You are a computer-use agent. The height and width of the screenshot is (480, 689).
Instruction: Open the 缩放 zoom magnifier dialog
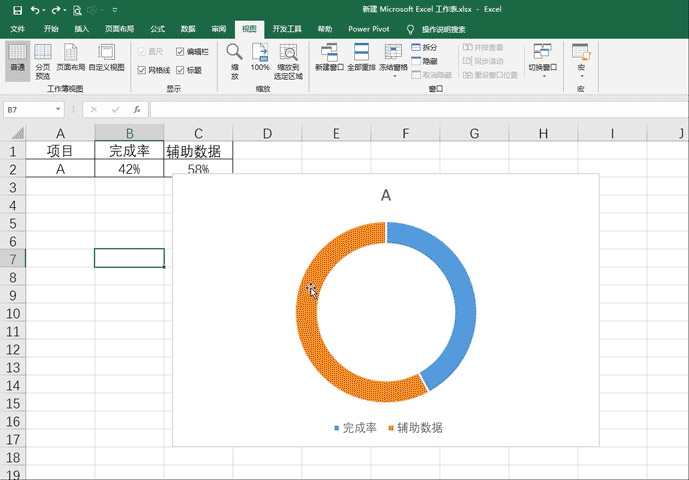point(235,61)
